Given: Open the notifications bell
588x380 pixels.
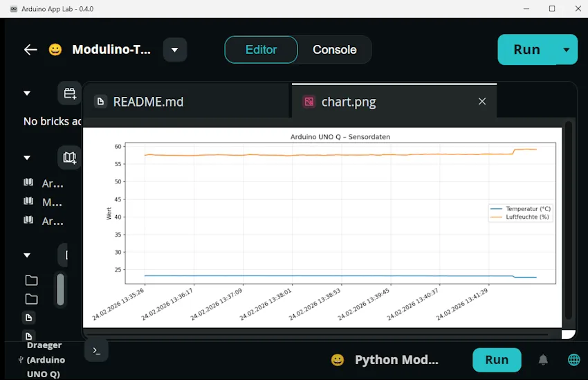Looking at the screenshot, I should tap(543, 360).
